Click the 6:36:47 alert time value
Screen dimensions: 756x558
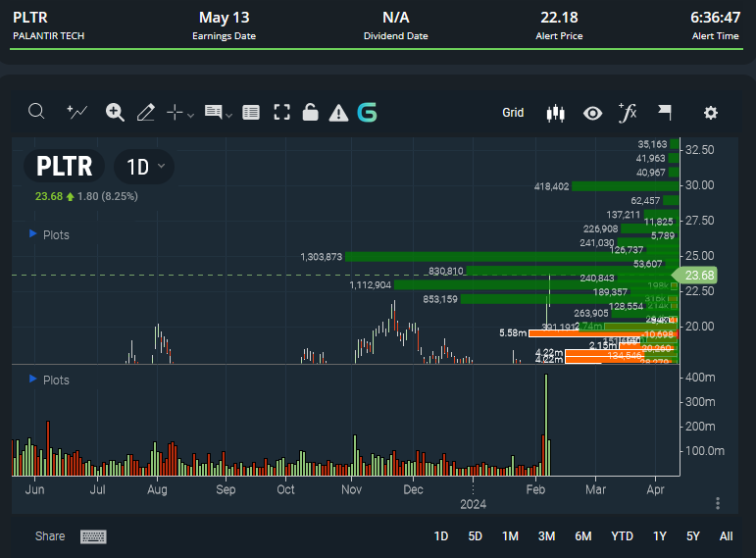click(715, 18)
